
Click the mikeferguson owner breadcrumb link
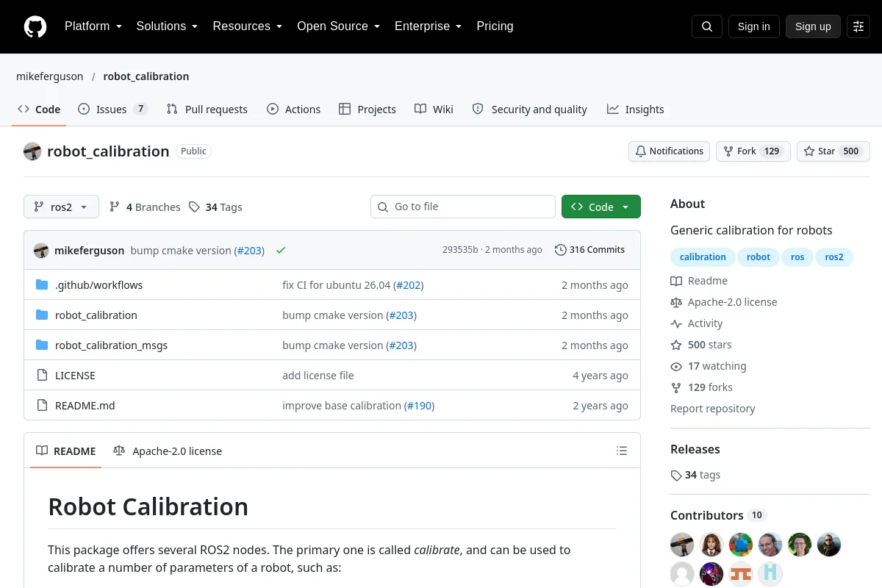(x=49, y=76)
